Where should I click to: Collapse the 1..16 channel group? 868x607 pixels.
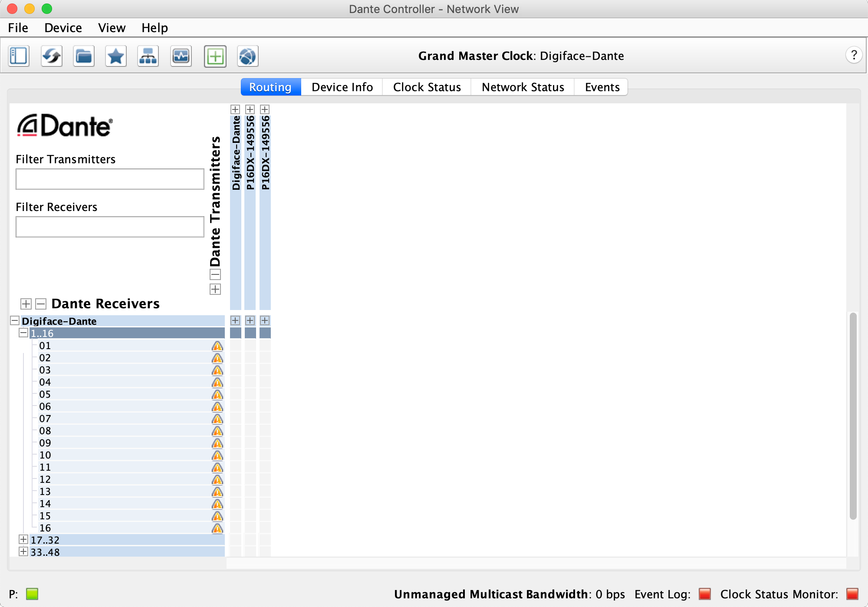(23, 333)
